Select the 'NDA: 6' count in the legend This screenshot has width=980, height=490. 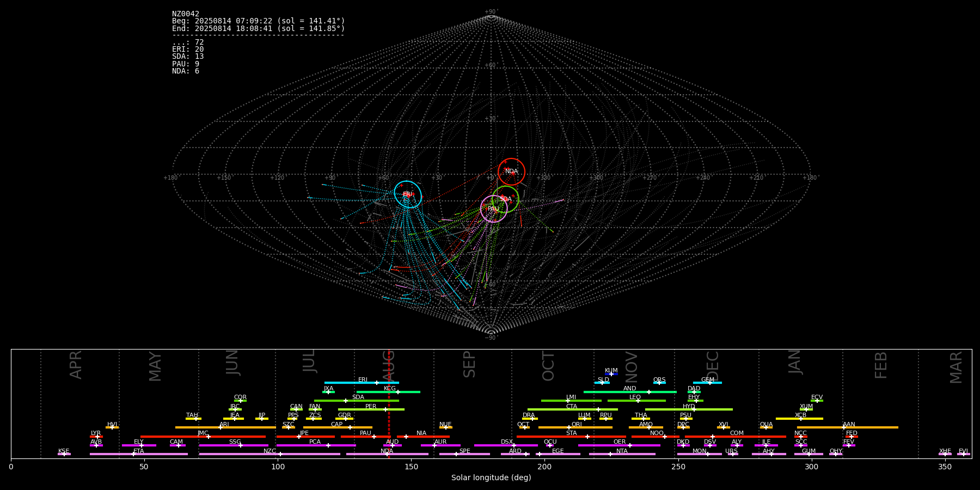[186, 71]
